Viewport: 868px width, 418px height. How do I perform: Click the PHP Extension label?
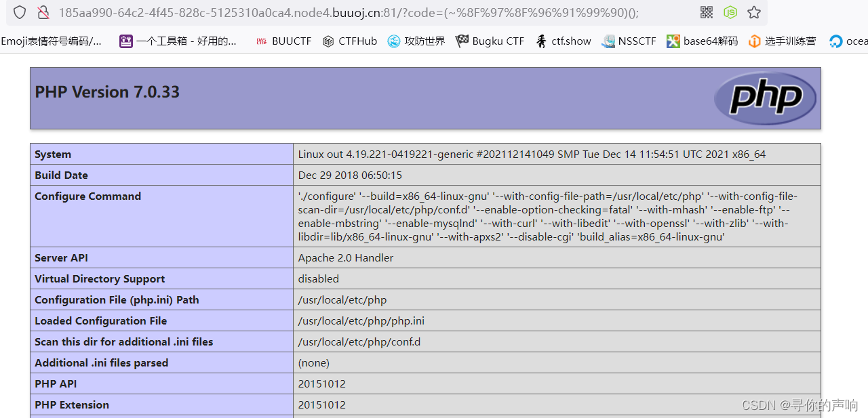tap(72, 405)
